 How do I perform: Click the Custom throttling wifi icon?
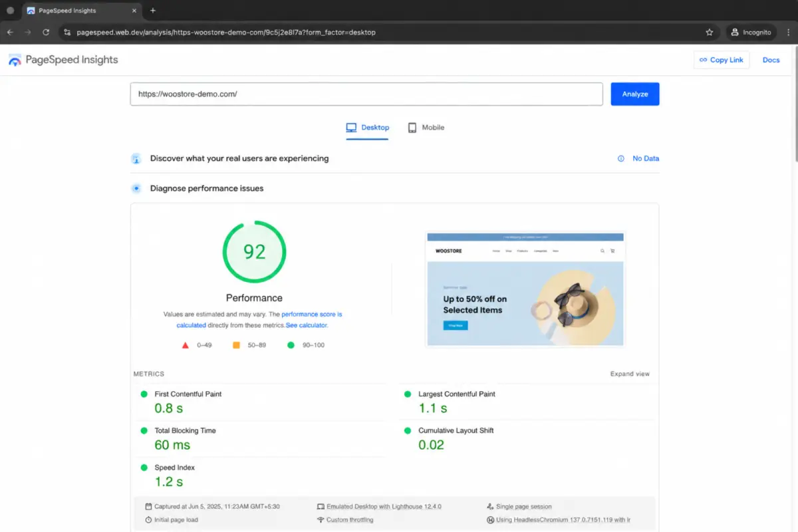321,520
